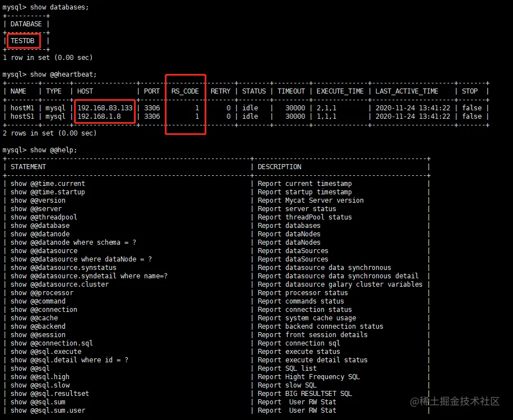Click the EXECUTE_TIME value 2,1,1
This screenshot has width=513, height=420.
(x=326, y=108)
